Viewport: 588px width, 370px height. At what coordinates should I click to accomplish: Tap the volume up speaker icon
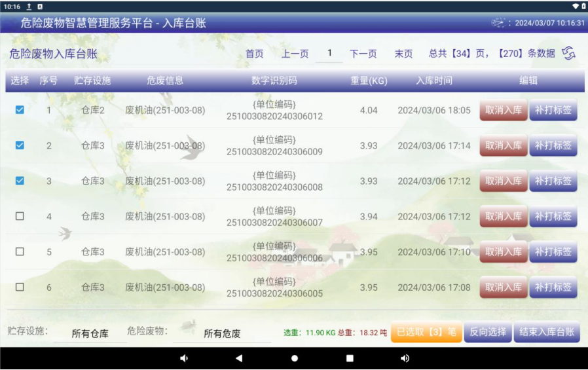coord(405,358)
